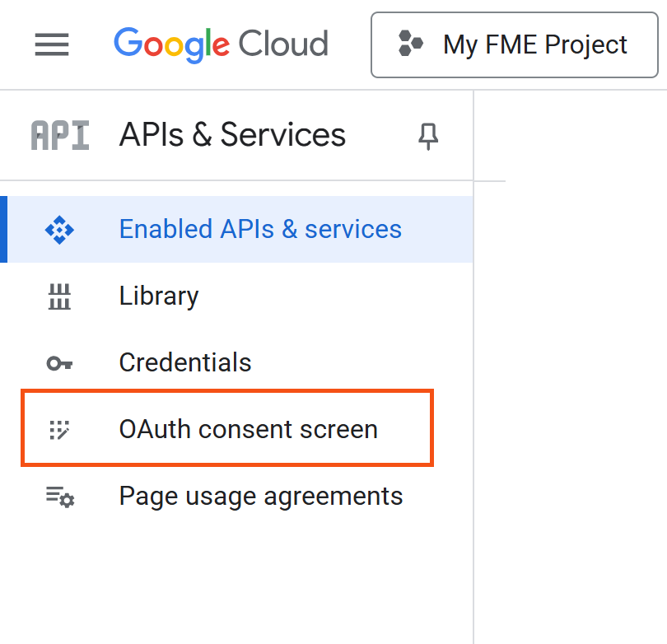Pin APIs & Services with pushpin icon
667x644 pixels.
click(428, 136)
